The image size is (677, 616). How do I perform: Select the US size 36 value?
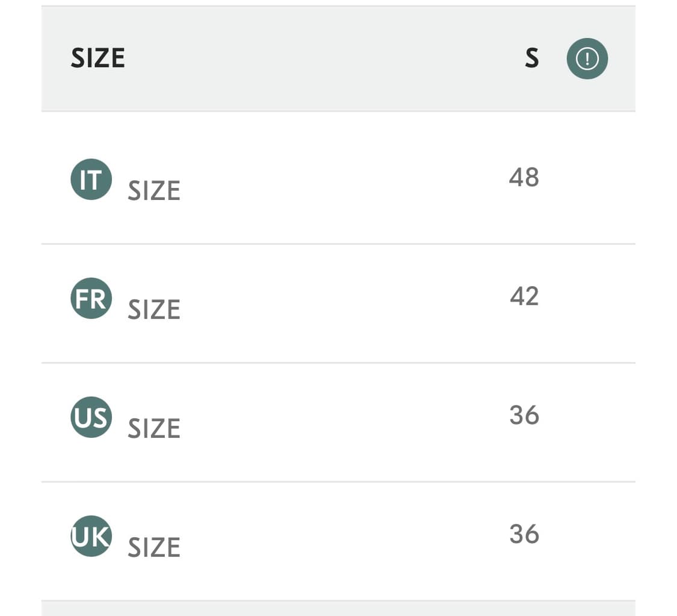pos(524,415)
